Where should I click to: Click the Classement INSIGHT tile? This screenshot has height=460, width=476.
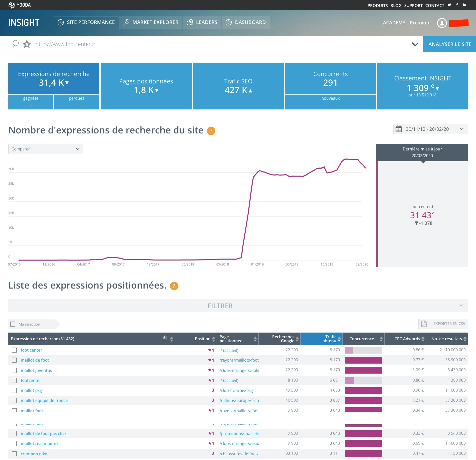click(x=423, y=86)
